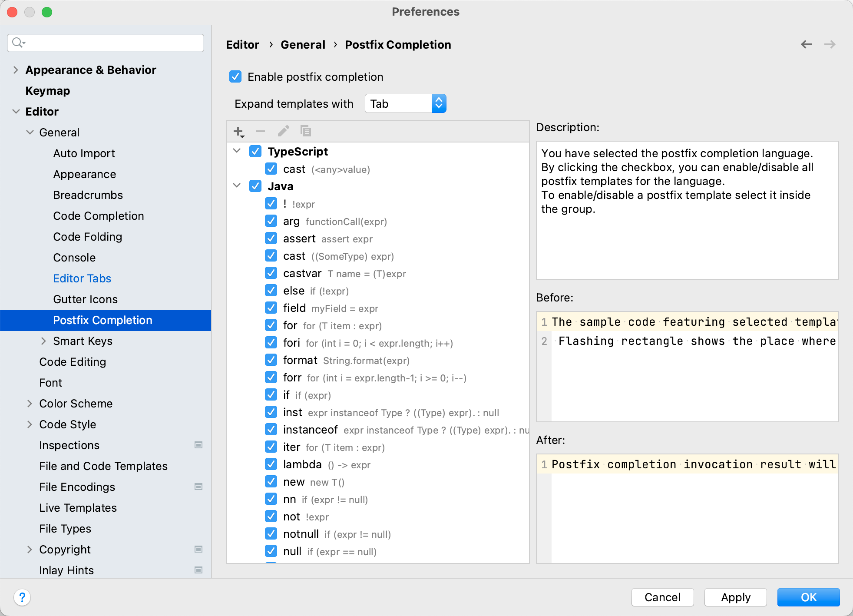Click the Cancel button
853x616 pixels.
click(662, 597)
